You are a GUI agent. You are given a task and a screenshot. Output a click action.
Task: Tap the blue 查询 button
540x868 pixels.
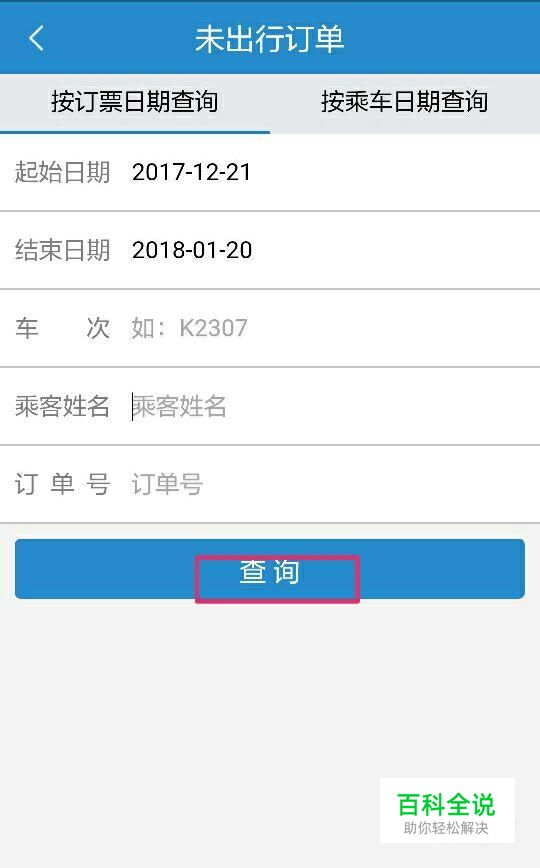click(270, 569)
